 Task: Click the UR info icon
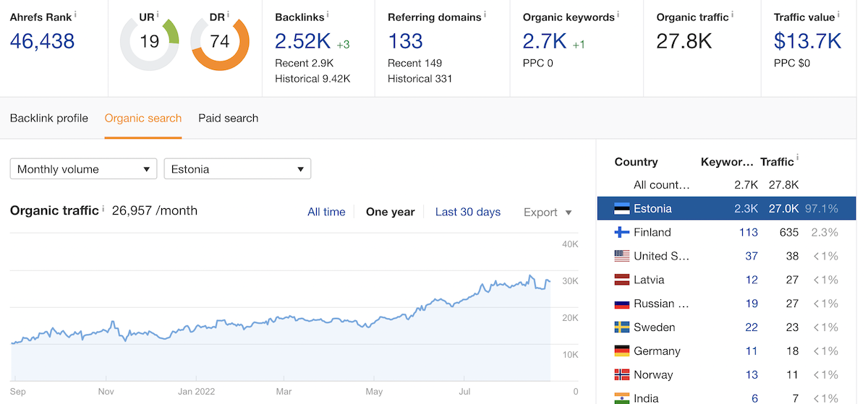pyautogui.click(x=158, y=14)
